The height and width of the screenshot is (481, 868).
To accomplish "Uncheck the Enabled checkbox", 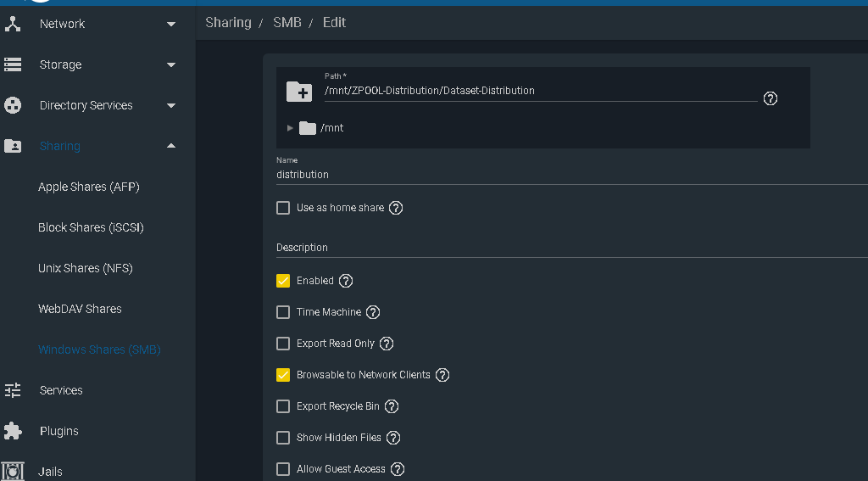I will [x=283, y=281].
